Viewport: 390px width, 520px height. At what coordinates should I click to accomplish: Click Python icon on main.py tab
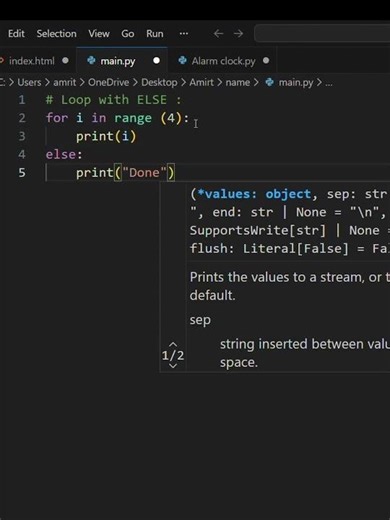pos(91,60)
